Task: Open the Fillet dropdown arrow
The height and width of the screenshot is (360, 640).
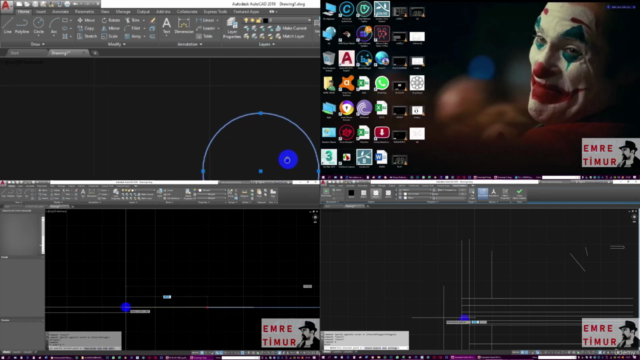Action: click(x=144, y=28)
